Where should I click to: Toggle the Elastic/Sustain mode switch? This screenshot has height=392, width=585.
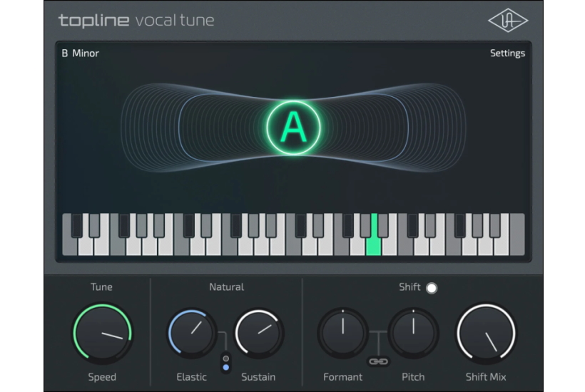[225, 363]
